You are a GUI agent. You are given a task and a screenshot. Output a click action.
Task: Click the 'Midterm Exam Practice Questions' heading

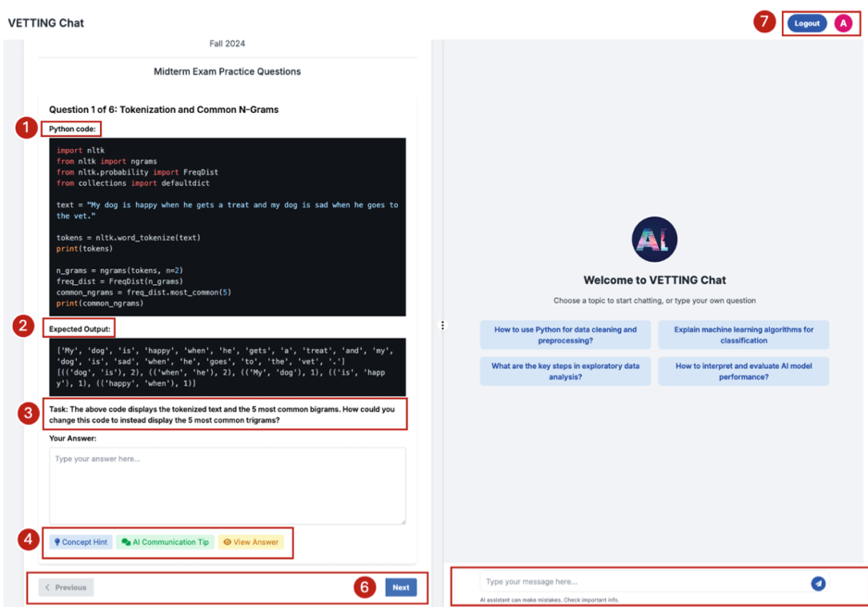227,71
